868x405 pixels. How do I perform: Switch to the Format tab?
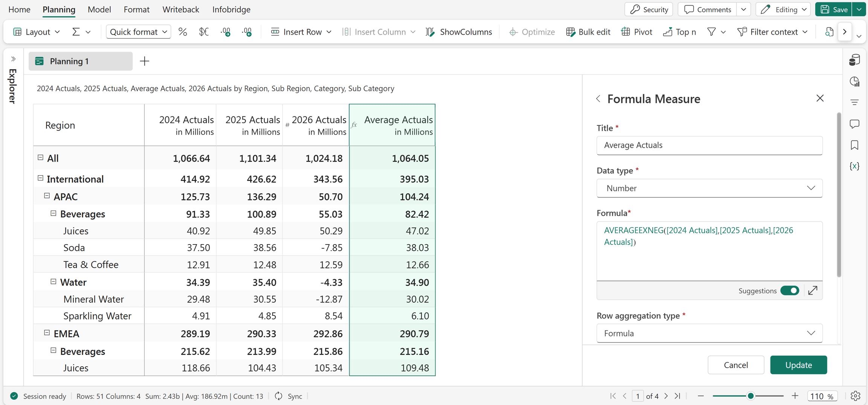coord(137,9)
